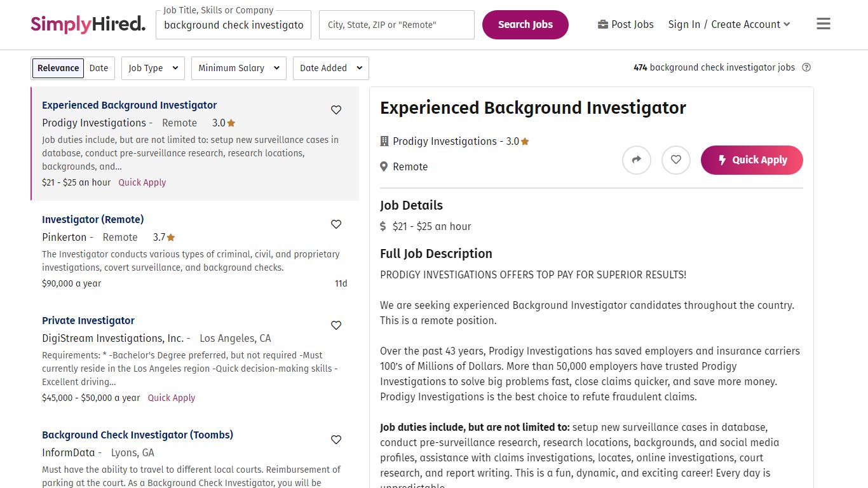The width and height of the screenshot is (868, 488).
Task: Open the Date Added filter dropdown
Action: coord(331,68)
